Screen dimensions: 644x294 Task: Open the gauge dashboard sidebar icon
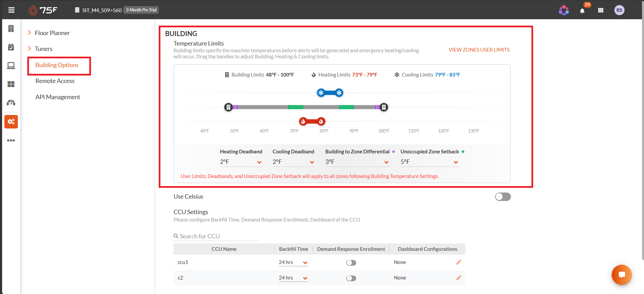(x=11, y=102)
